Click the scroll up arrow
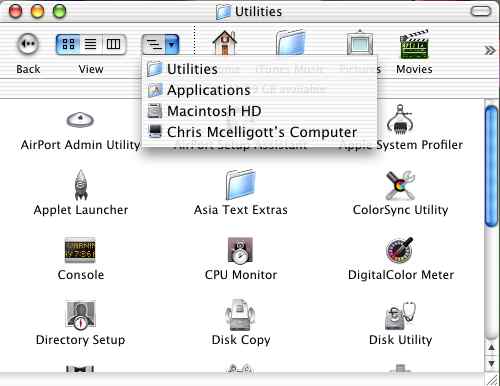Viewport: 500px width, 386px height. pyautogui.click(x=491, y=348)
